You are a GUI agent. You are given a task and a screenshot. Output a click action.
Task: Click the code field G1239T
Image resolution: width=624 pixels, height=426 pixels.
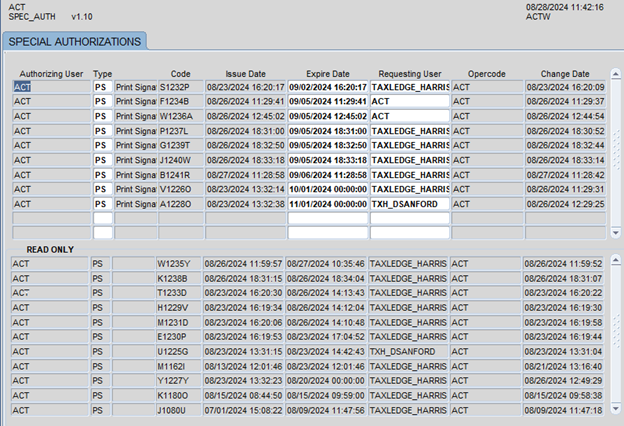coord(179,145)
